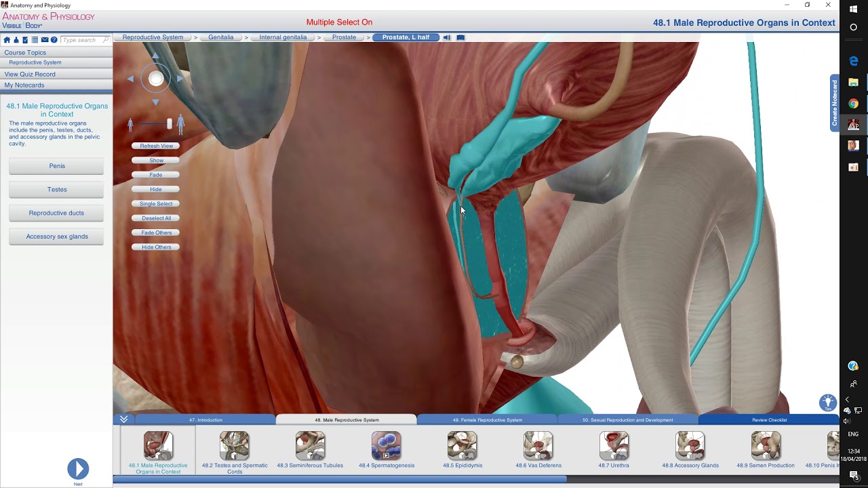868x488 pixels.
Task: Click Reproductive ducts topic button
Action: [x=57, y=213]
